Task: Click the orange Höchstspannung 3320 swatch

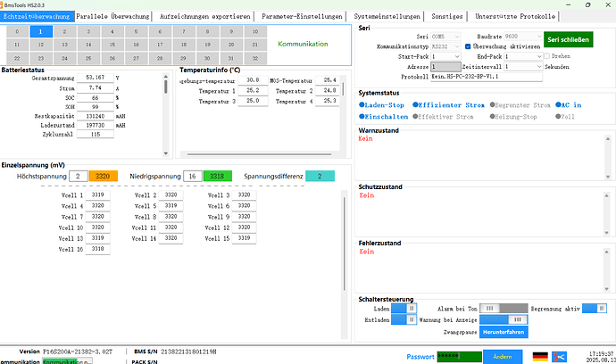Action: click(104, 177)
